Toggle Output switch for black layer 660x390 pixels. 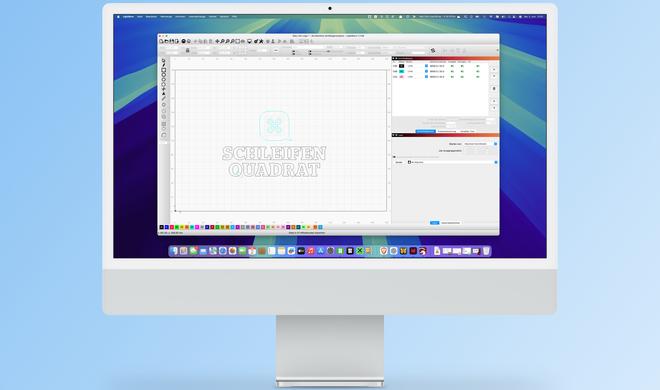[452, 66]
